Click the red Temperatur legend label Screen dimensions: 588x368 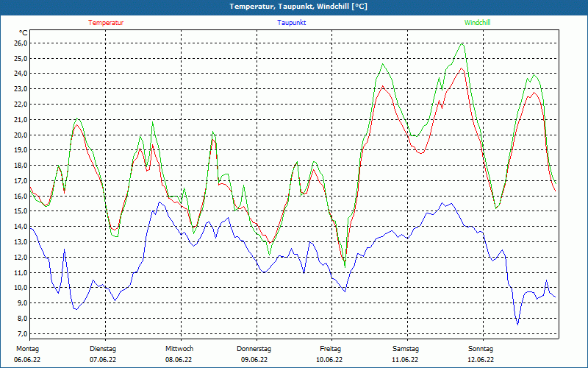click(106, 23)
